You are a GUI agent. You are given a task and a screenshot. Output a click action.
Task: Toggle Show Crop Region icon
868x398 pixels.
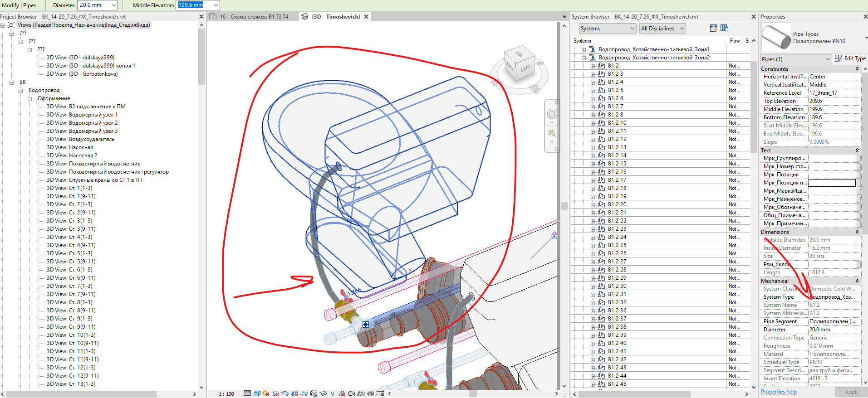[304, 393]
